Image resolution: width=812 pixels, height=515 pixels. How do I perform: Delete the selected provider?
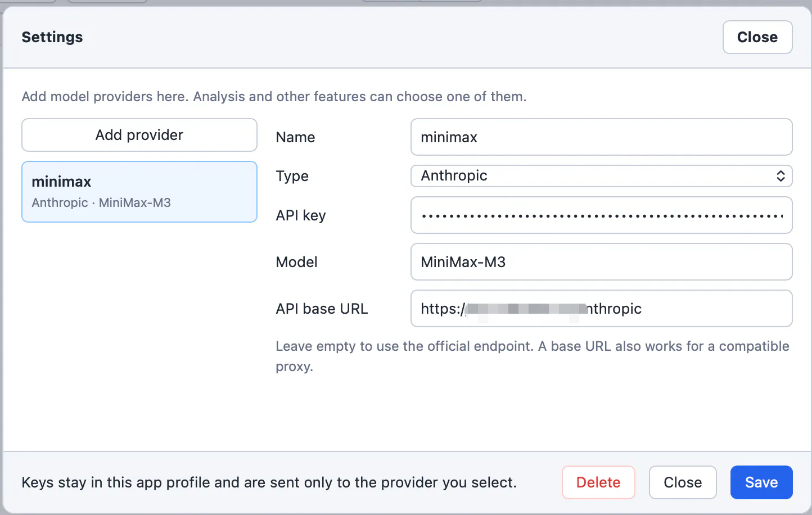pos(598,482)
